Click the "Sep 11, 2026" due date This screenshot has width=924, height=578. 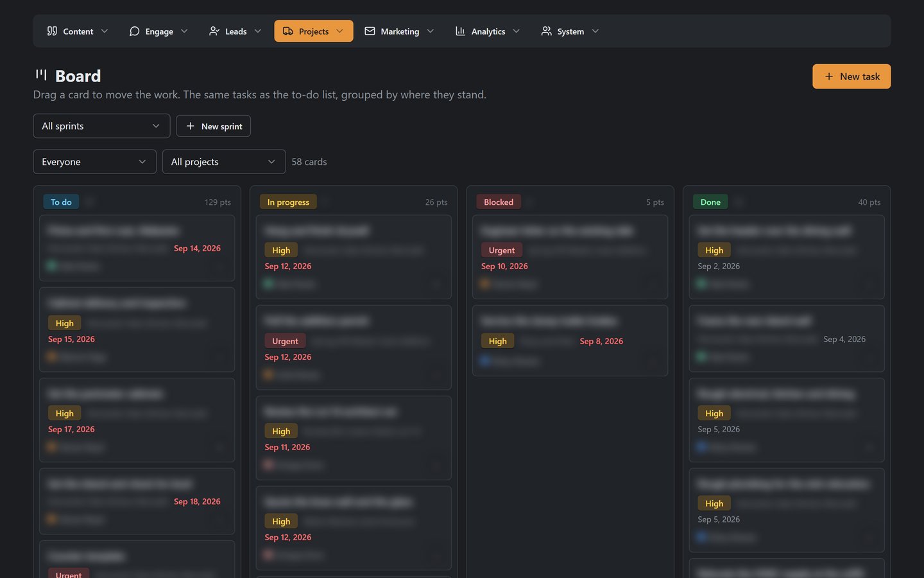pyautogui.click(x=287, y=447)
